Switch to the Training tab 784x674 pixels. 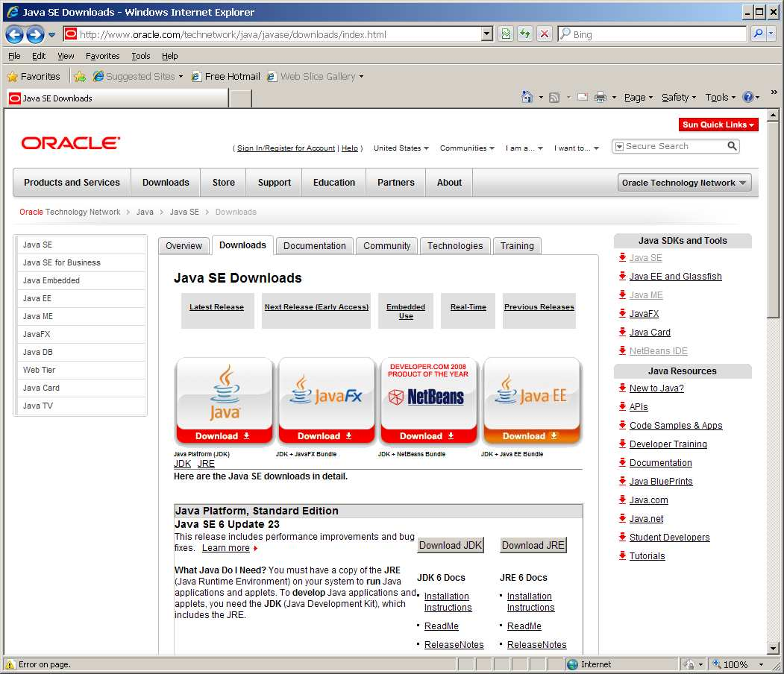coord(517,246)
